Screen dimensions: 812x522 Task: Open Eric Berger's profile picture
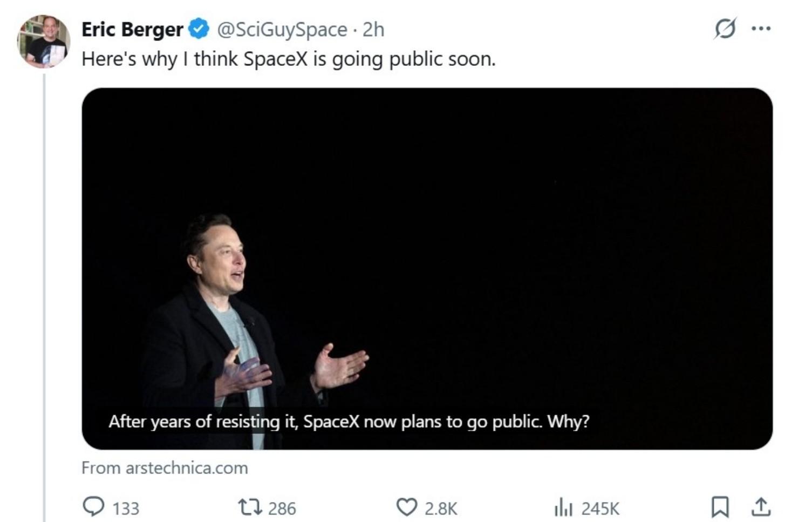click(43, 42)
